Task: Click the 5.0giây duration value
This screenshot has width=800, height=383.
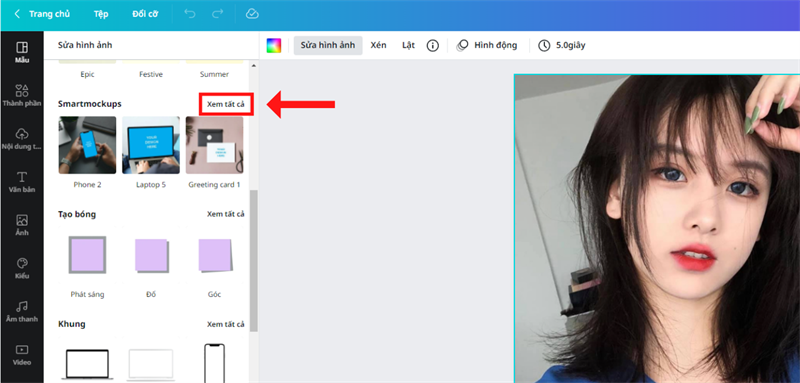Action: coord(570,45)
